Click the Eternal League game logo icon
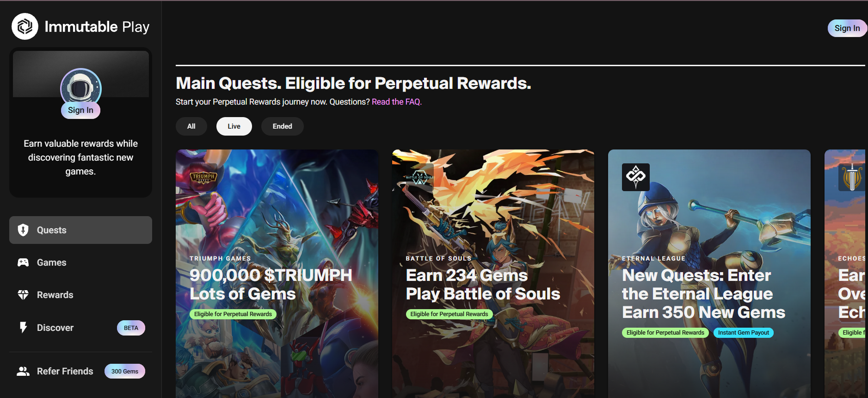The image size is (868, 398). point(635,177)
